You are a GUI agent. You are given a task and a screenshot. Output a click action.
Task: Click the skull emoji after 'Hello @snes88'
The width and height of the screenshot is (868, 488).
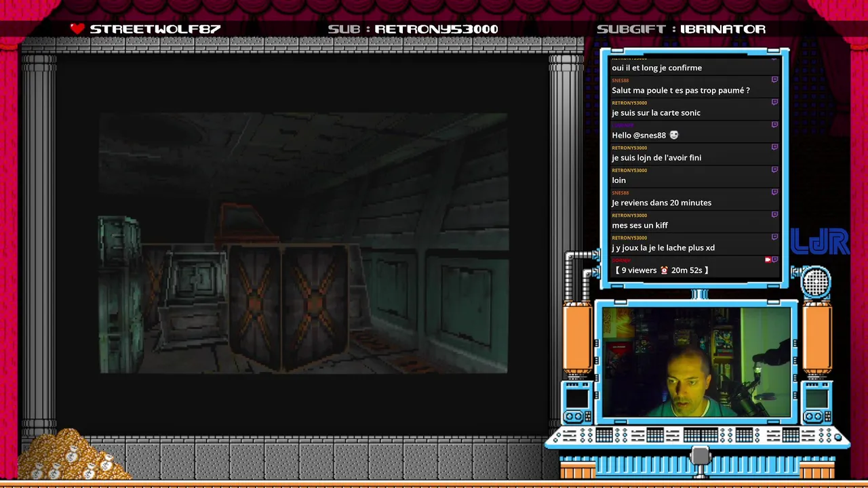[673, 135]
